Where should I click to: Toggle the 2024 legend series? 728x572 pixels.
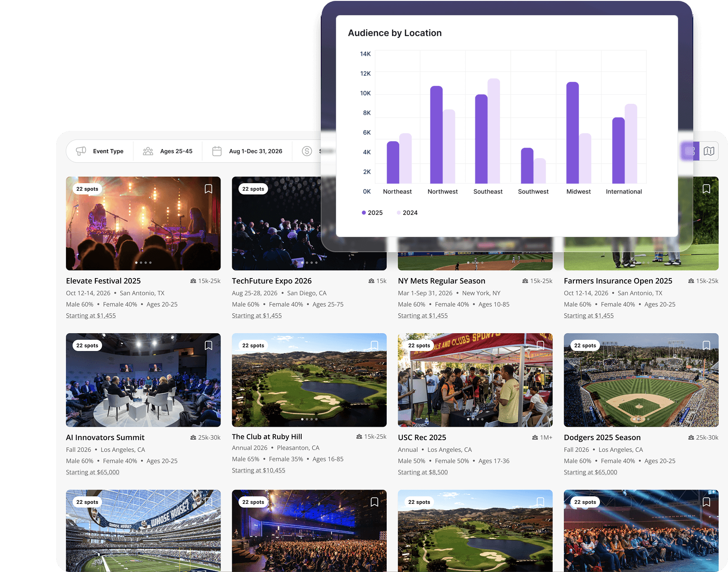click(407, 213)
